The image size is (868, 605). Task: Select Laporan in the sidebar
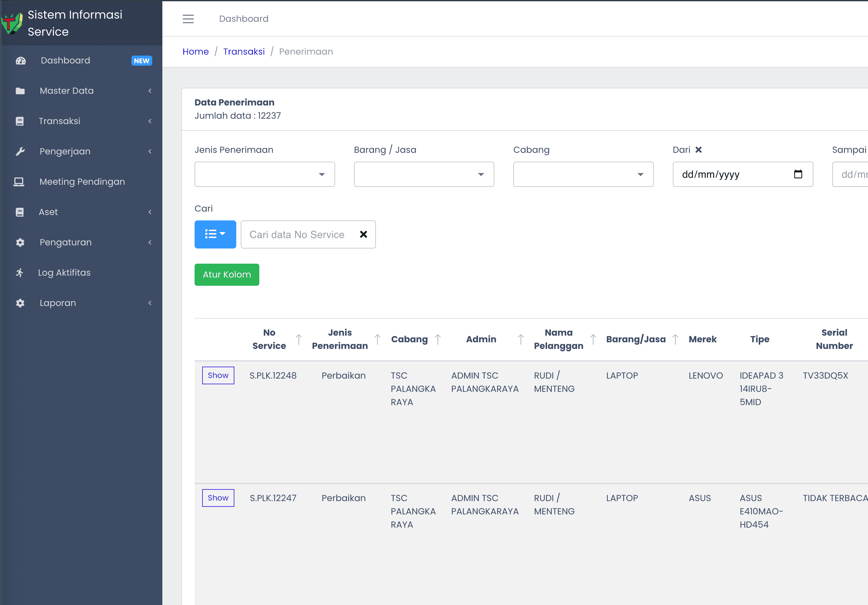pyautogui.click(x=58, y=303)
